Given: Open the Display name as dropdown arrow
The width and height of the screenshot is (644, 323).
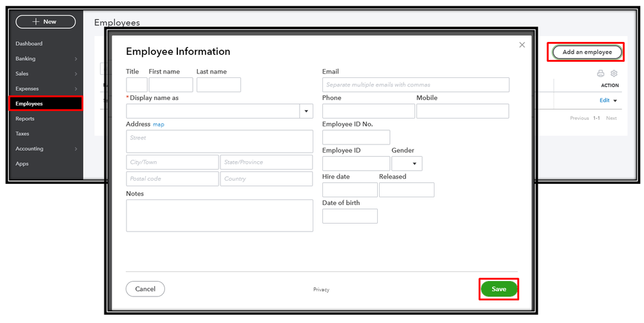Looking at the screenshot, I should [x=306, y=111].
